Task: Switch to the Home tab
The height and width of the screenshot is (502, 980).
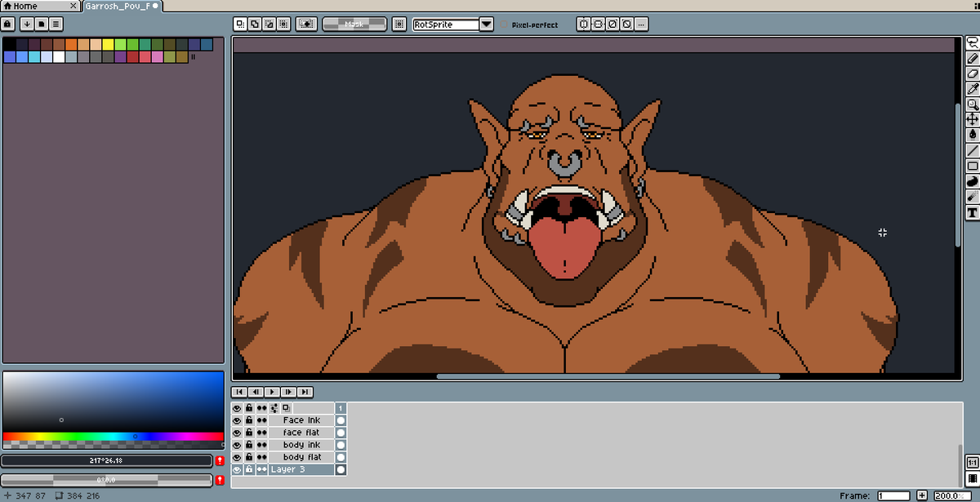Action: pos(40,6)
